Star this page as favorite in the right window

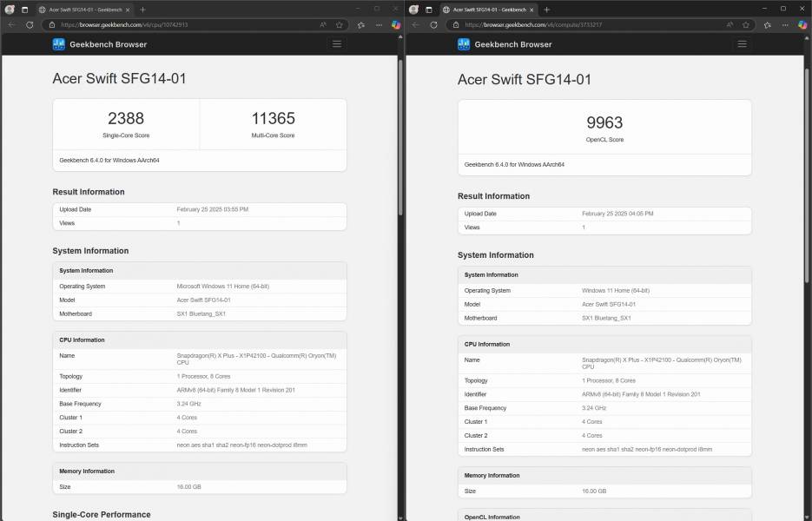coord(746,25)
